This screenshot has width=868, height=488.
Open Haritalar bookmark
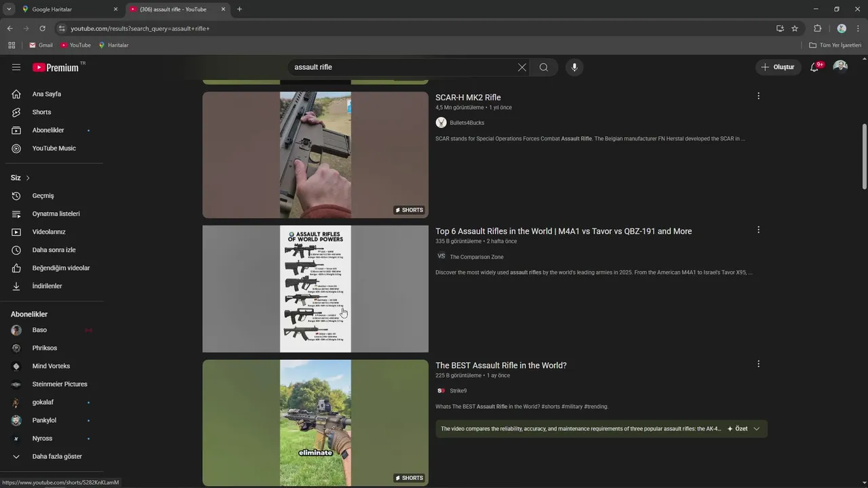click(113, 45)
